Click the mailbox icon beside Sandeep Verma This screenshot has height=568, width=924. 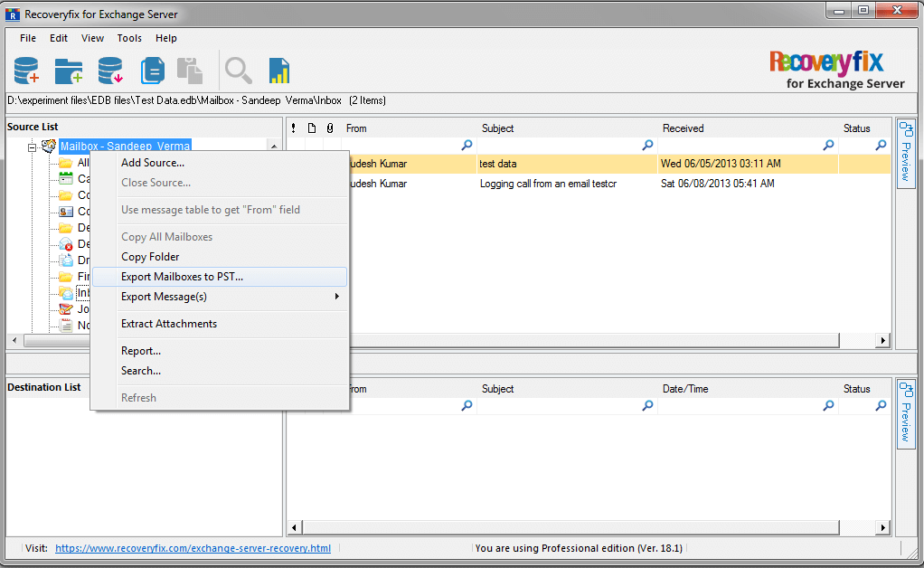tap(48, 146)
